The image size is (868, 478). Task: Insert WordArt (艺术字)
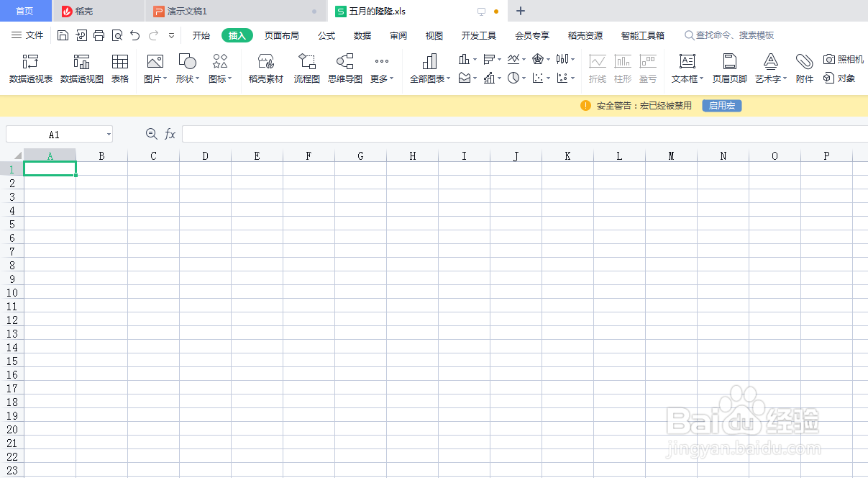(769, 68)
